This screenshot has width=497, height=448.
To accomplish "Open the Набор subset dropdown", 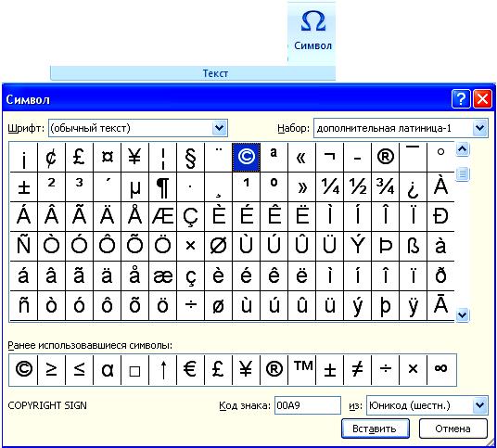I will (x=480, y=128).
